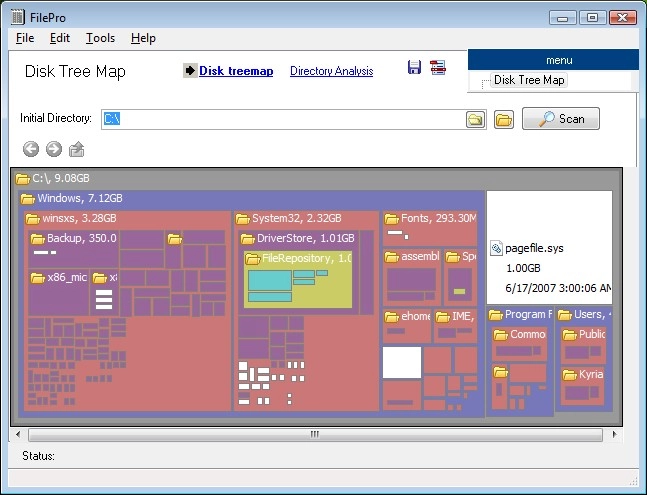
Task: Open the Edit menu
Action: coord(60,38)
